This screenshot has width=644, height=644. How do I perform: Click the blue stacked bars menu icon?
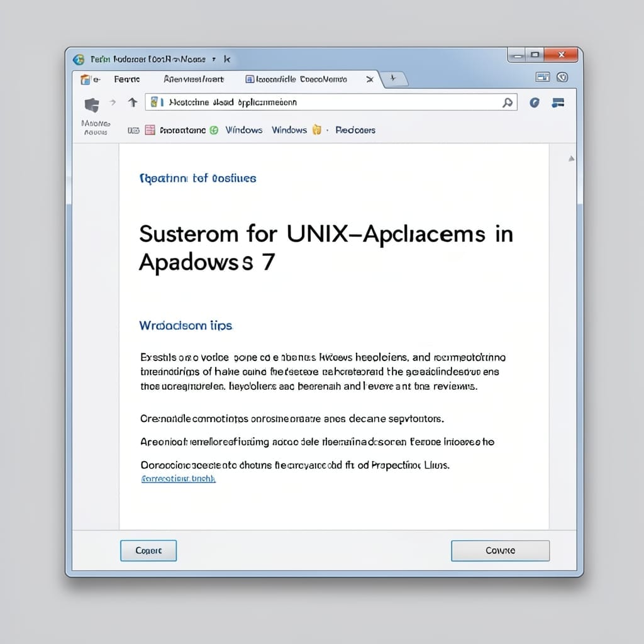(x=558, y=103)
